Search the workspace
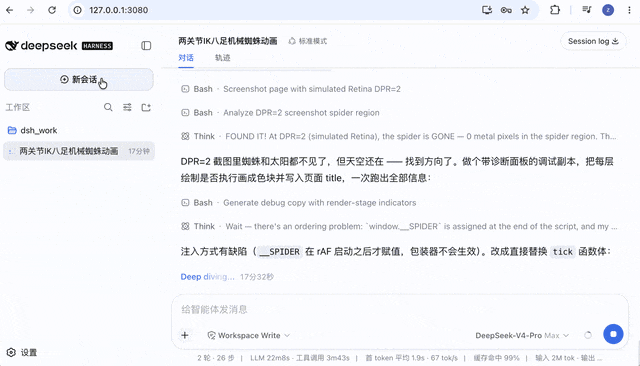This screenshot has width=640, height=366. pos(108,107)
